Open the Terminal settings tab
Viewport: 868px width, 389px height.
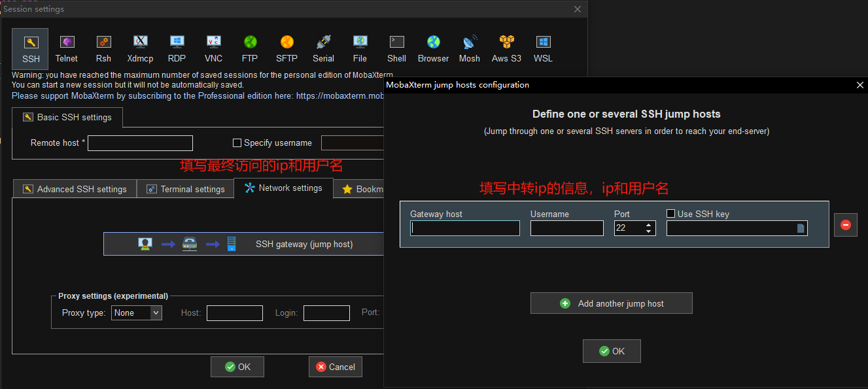[x=186, y=189]
